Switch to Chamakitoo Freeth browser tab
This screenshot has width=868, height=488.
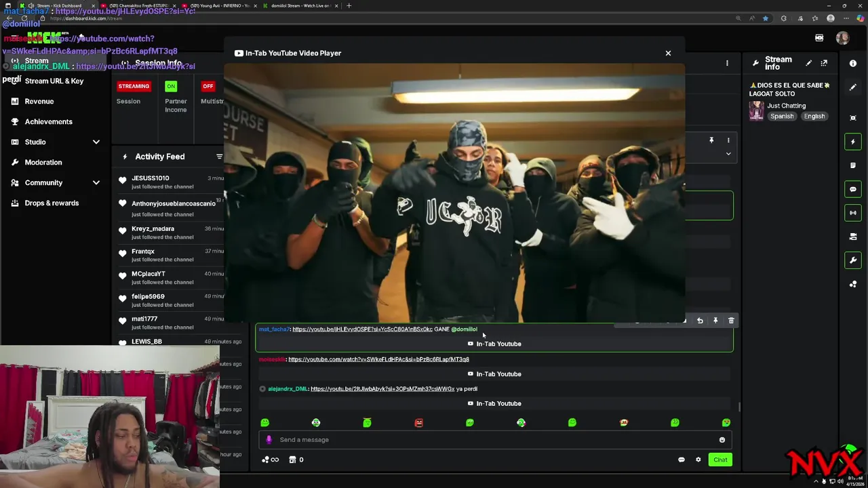point(138,5)
